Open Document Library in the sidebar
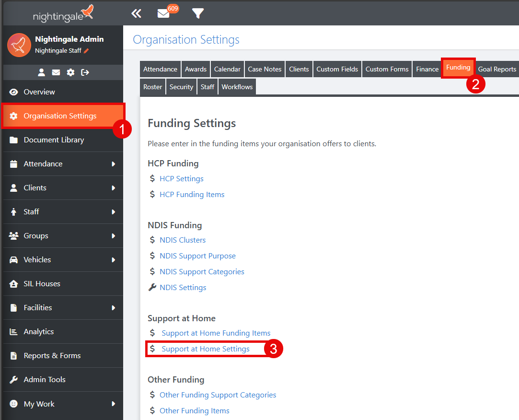This screenshot has height=420, width=519. pos(63,140)
